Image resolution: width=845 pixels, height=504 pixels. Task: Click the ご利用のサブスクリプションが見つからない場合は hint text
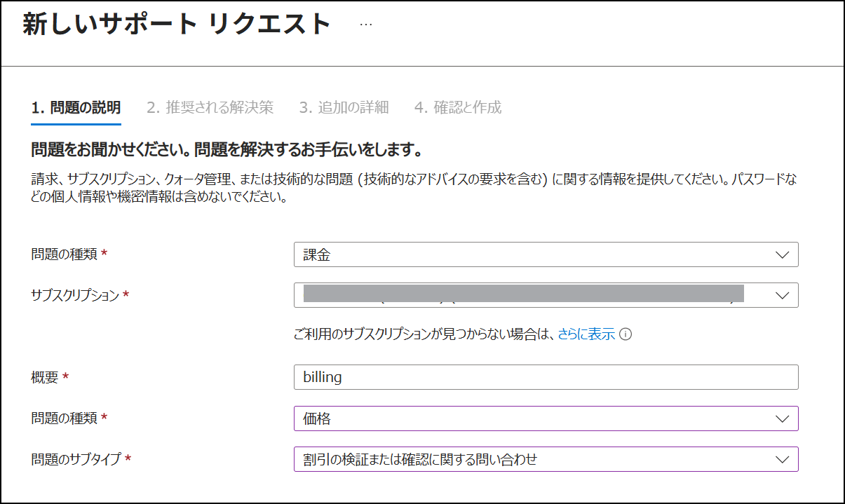[x=424, y=334]
